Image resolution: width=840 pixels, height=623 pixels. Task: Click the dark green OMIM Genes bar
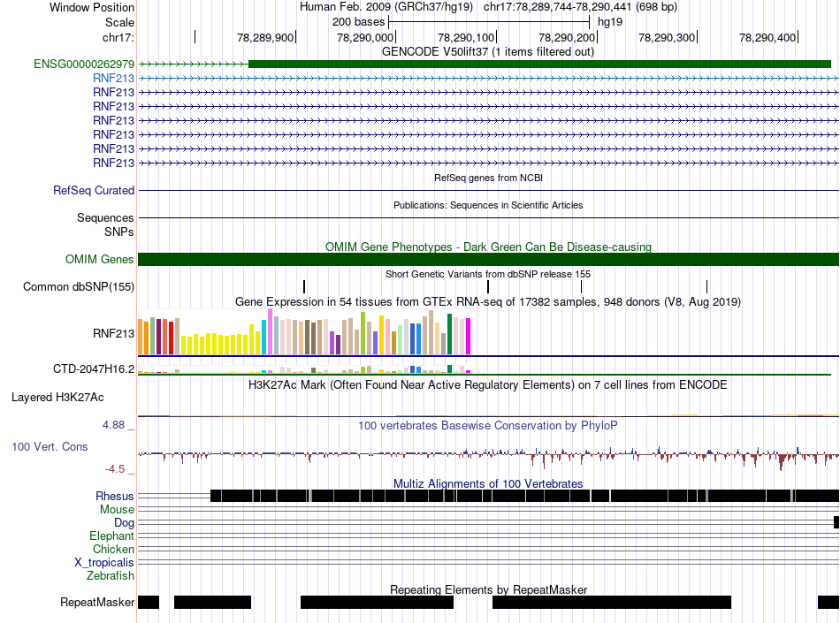point(488,260)
